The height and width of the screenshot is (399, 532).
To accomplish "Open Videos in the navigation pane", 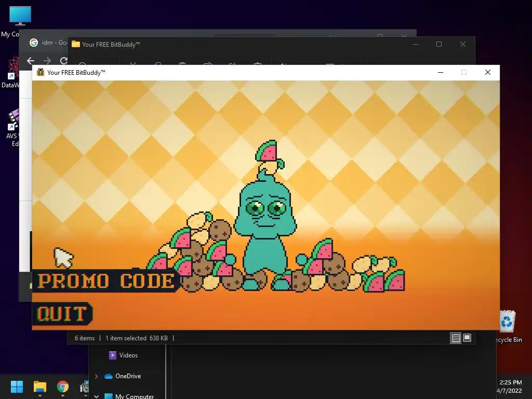I will pos(128,355).
